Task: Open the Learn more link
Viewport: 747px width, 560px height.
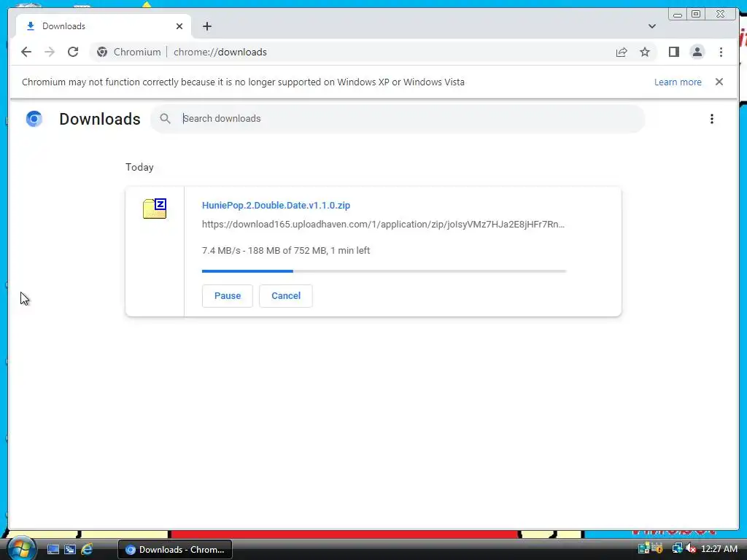Action: click(x=678, y=82)
